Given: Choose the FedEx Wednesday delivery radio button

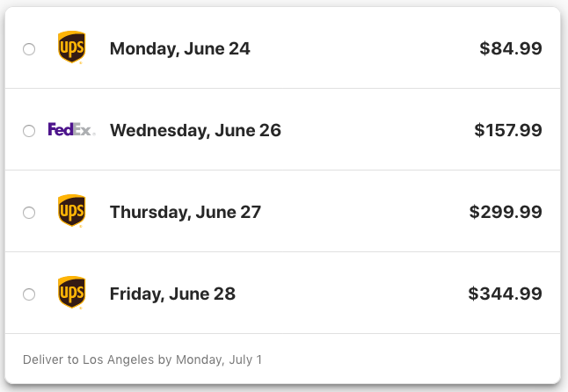Looking at the screenshot, I should click(x=29, y=131).
